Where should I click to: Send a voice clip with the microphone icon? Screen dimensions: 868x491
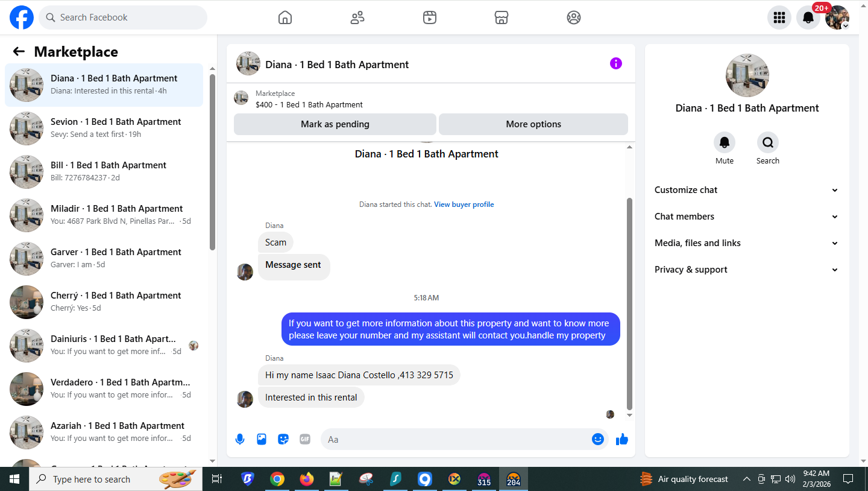point(240,439)
